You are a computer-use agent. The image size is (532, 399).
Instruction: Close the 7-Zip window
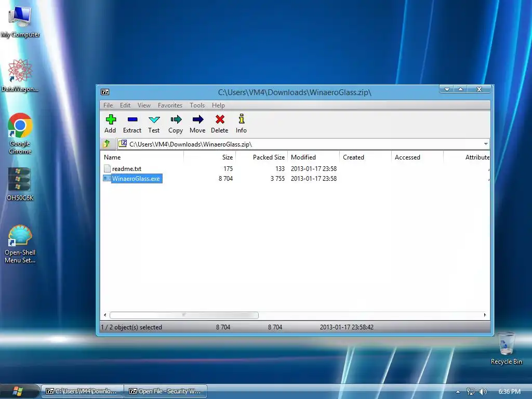tap(479, 89)
